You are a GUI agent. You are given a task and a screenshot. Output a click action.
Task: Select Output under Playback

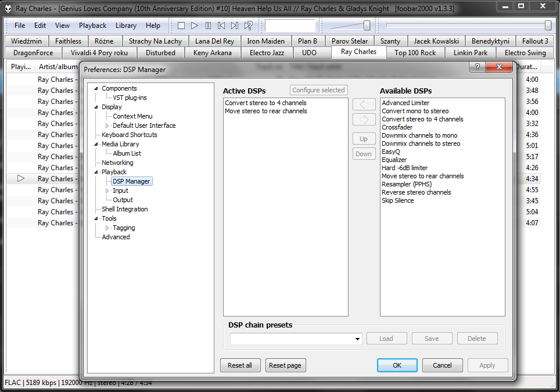(x=123, y=200)
